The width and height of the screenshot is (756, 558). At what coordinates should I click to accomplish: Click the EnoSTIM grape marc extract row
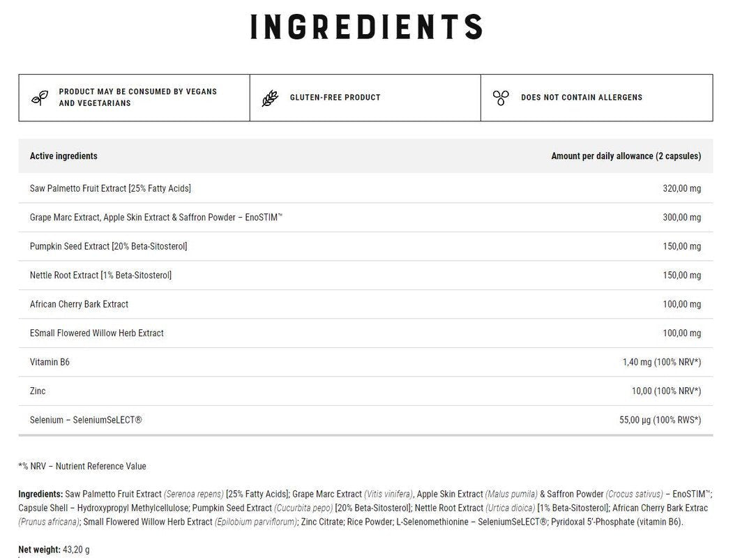tap(156, 218)
